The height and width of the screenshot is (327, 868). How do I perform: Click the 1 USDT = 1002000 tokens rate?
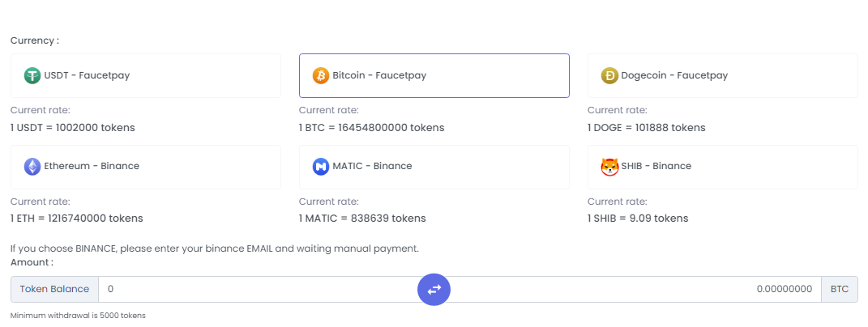pos(72,128)
